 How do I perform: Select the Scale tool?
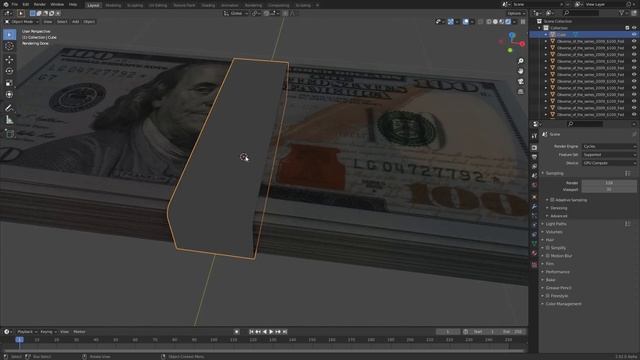coord(9,83)
